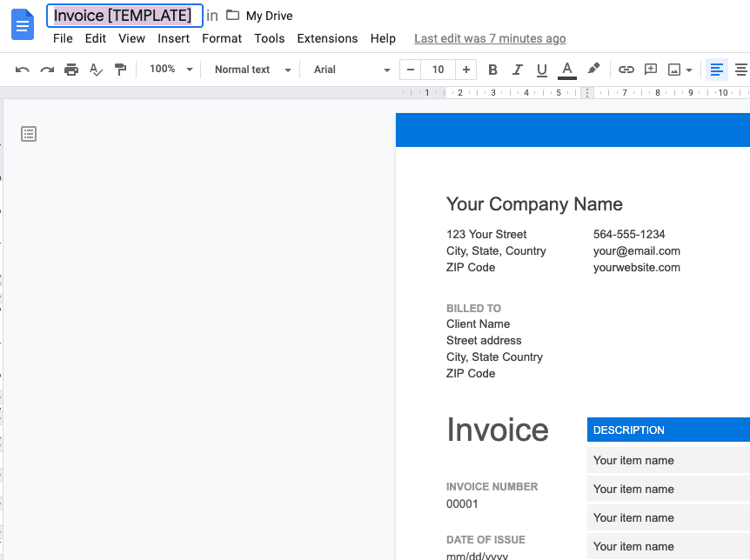The width and height of the screenshot is (750, 560).
Task: Toggle Underline formatting
Action: (x=542, y=70)
